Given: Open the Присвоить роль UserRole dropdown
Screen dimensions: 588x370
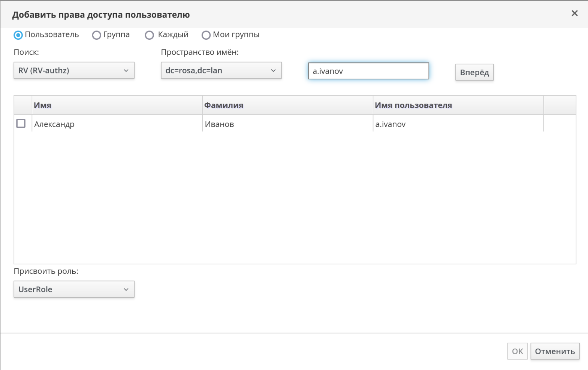Looking at the screenshot, I should coord(74,289).
